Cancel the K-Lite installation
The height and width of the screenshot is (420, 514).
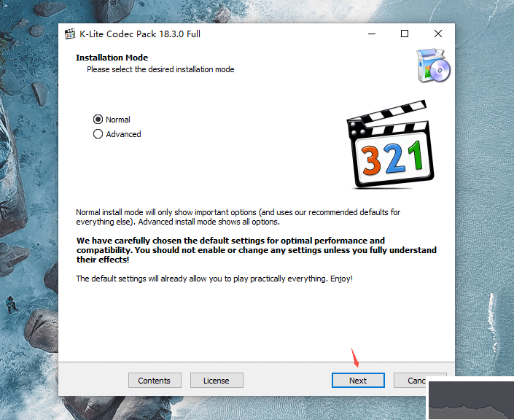point(410,381)
